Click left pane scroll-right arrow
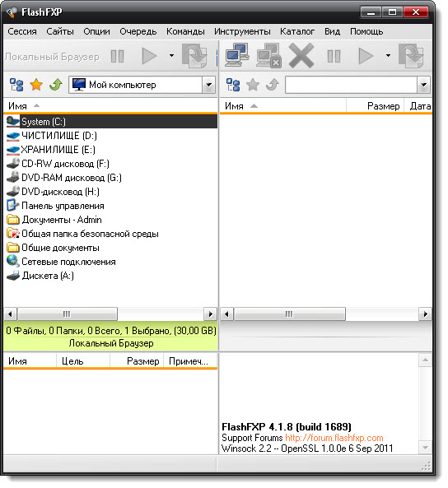The width and height of the screenshot is (448, 488). click(x=210, y=314)
